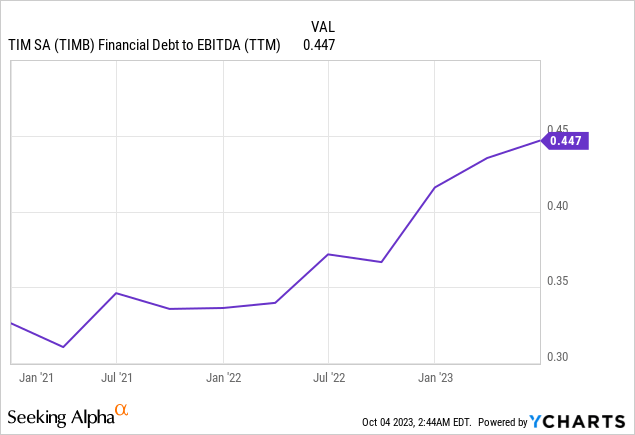Click the line peak near Jul '21

pyautogui.click(x=117, y=293)
